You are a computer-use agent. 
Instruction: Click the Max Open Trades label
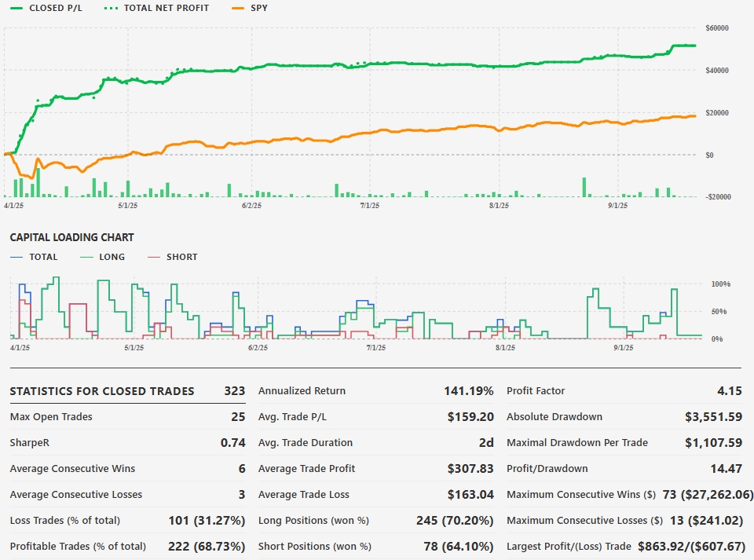pyautogui.click(x=51, y=417)
